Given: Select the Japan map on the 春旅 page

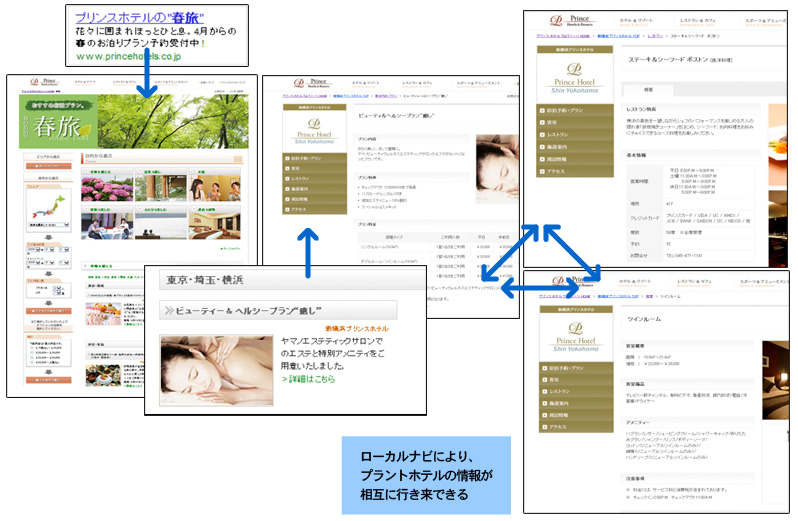Looking at the screenshot, I should click(48, 207).
